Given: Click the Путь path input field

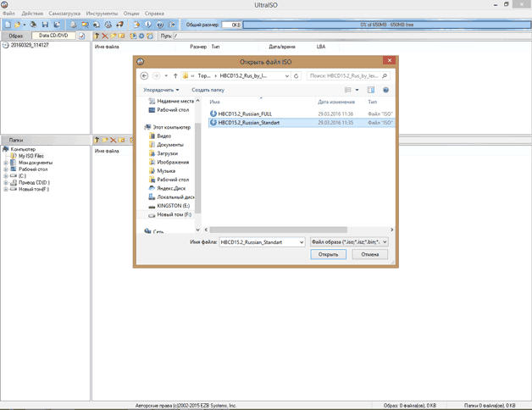Looking at the screenshot, I should (352, 36).
